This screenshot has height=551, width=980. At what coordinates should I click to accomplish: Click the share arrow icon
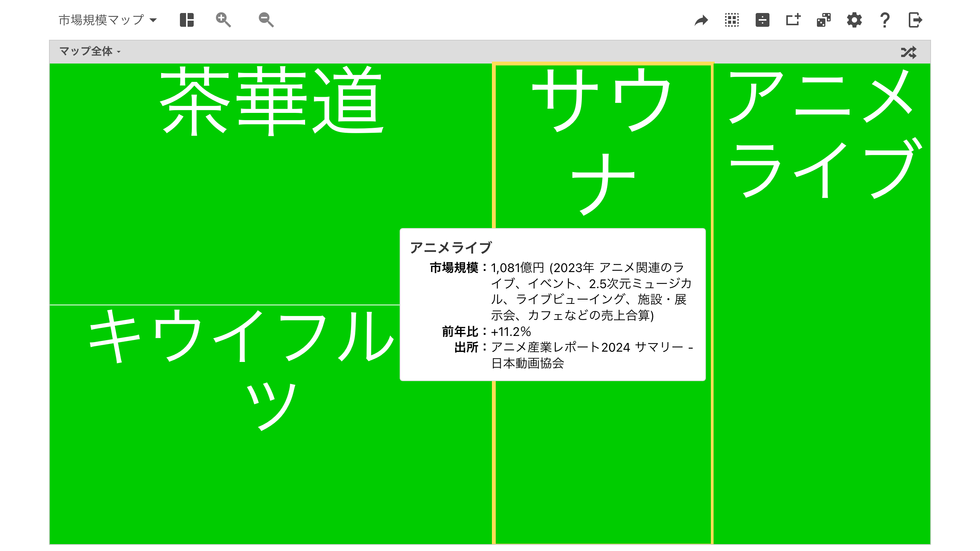(701, 20)
